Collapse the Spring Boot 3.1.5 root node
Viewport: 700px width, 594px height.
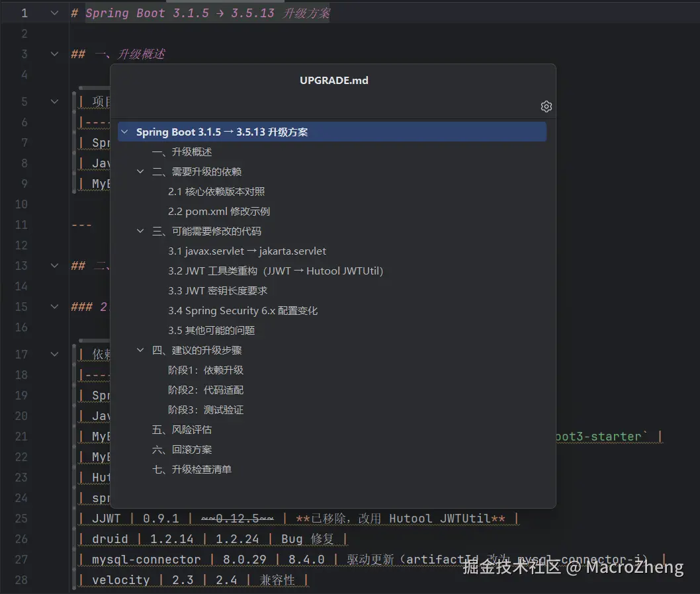(x=124, y=132)
